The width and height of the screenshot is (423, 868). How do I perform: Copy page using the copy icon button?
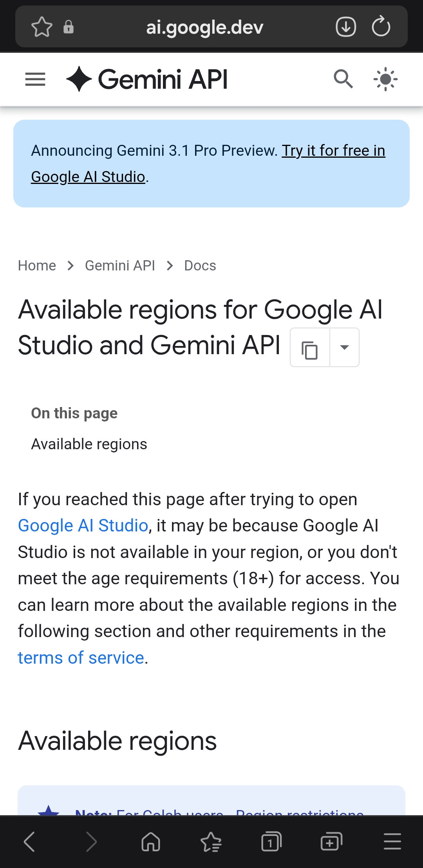(x=310, y=348)
